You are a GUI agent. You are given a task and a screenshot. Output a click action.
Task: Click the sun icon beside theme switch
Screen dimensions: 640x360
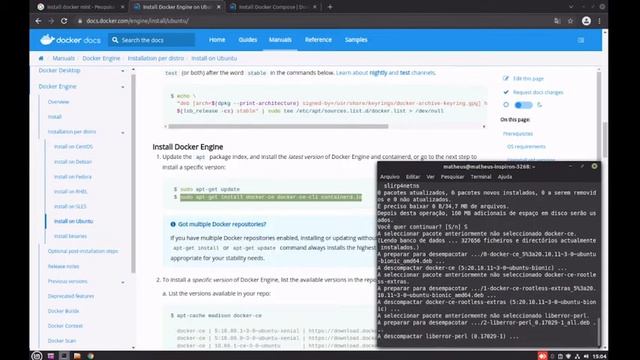[x=506, y=105]
